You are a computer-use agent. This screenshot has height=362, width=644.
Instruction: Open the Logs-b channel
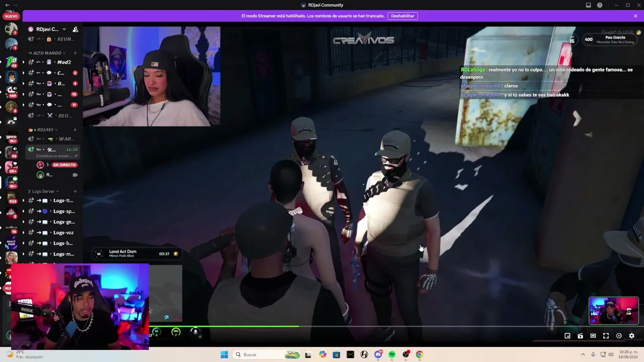[x=52, y=243]
